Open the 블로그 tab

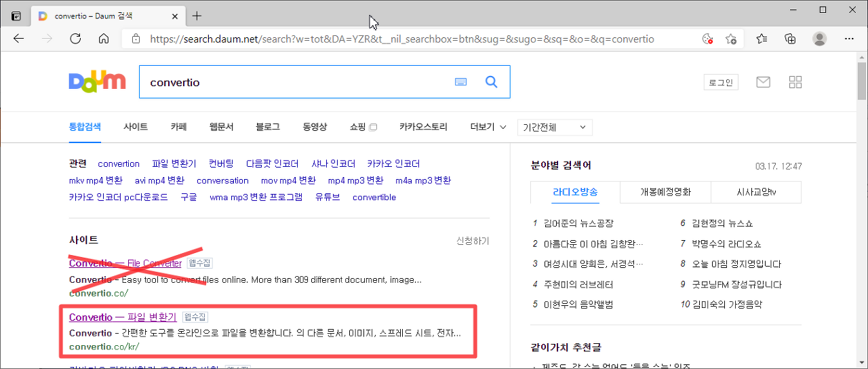[268, 127]
